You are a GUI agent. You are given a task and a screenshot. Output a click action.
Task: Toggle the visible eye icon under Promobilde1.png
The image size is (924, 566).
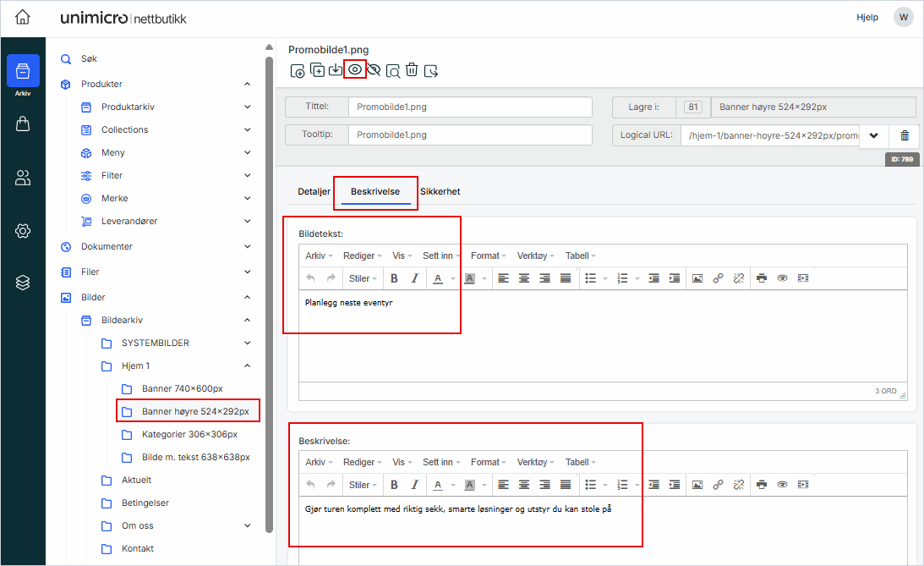355,70
